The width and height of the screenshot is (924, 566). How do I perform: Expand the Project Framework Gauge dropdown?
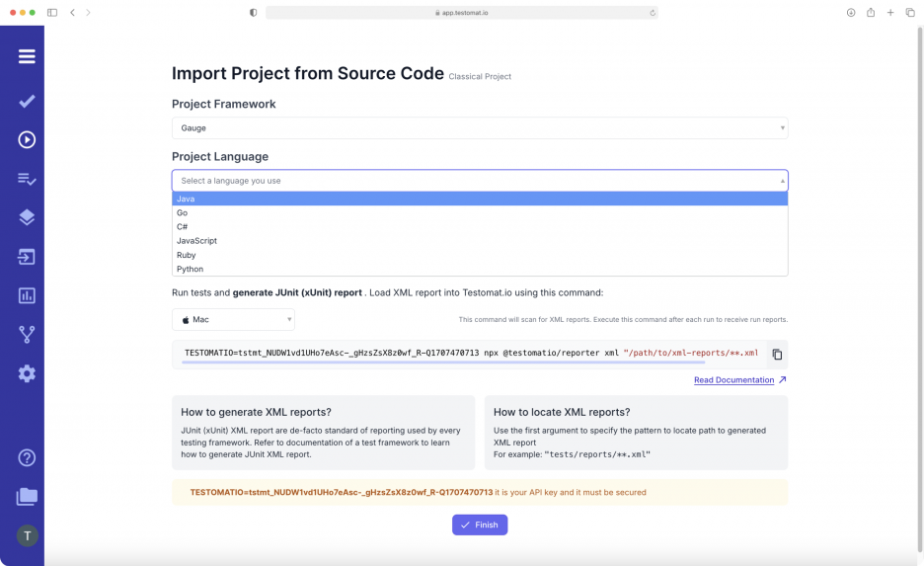point(480,128)
